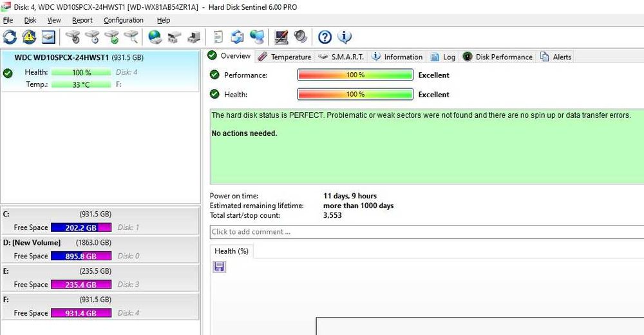Click the D: free space 895.8 GB bar
This screenshot has width=644, height=335.
81,256
